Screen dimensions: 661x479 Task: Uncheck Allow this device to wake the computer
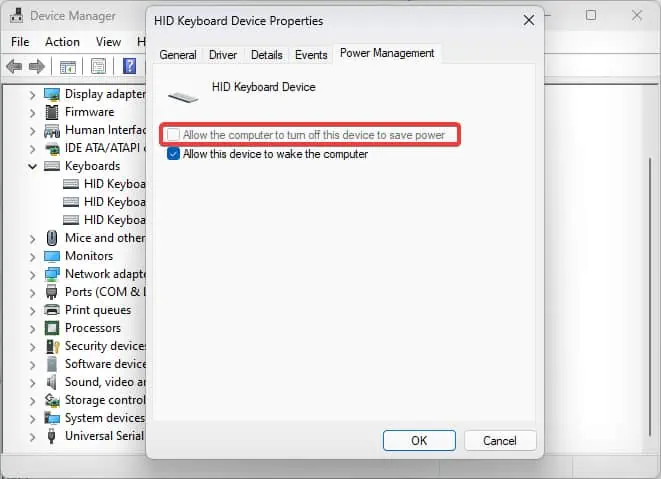click(173, 154)
